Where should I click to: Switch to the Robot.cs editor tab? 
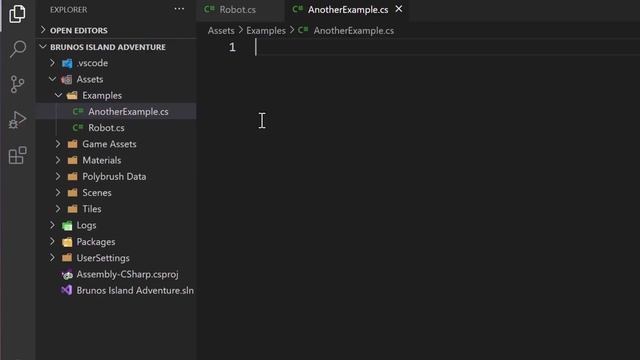240,10
